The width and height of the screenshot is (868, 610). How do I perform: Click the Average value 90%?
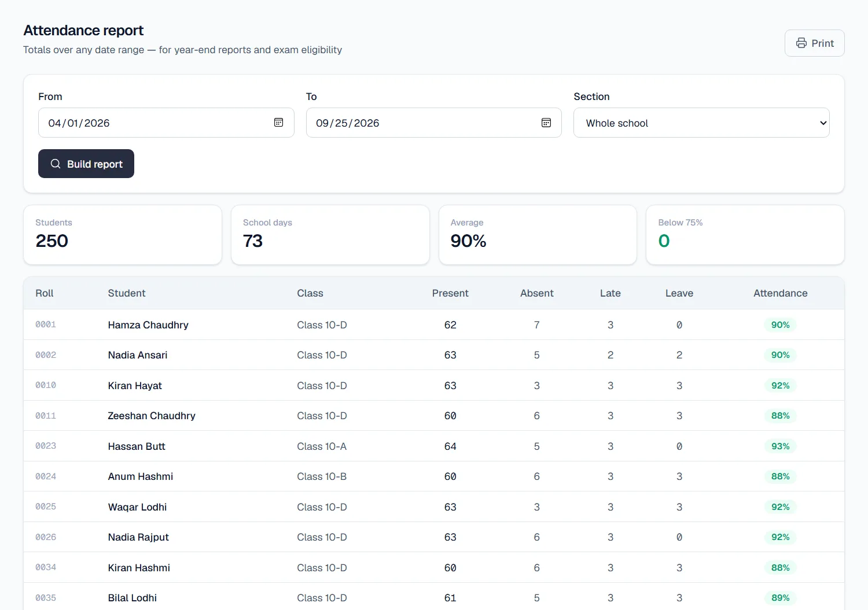[468, 241]
